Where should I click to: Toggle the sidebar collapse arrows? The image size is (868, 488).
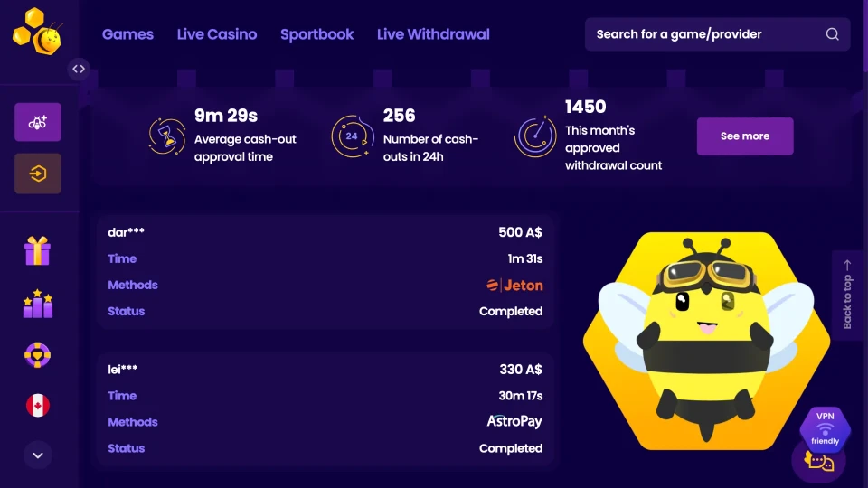[x=79, y=69]
